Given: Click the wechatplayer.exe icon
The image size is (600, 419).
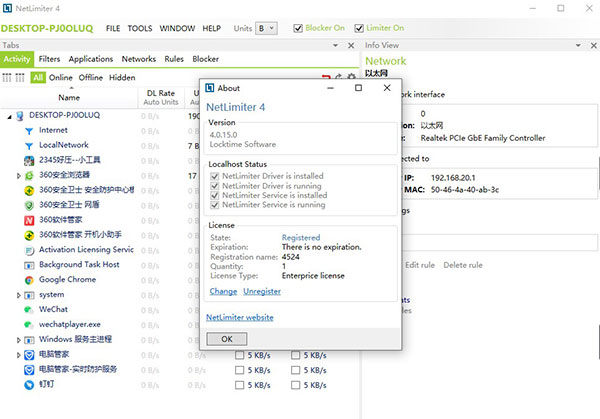Looking at the screenshot, I should point(28,324).
